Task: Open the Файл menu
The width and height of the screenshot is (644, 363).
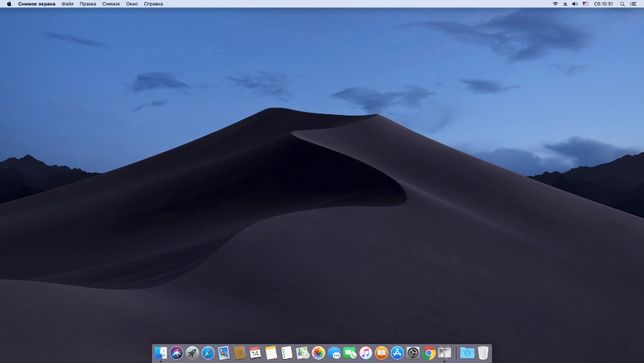Action: coord(67,4)
